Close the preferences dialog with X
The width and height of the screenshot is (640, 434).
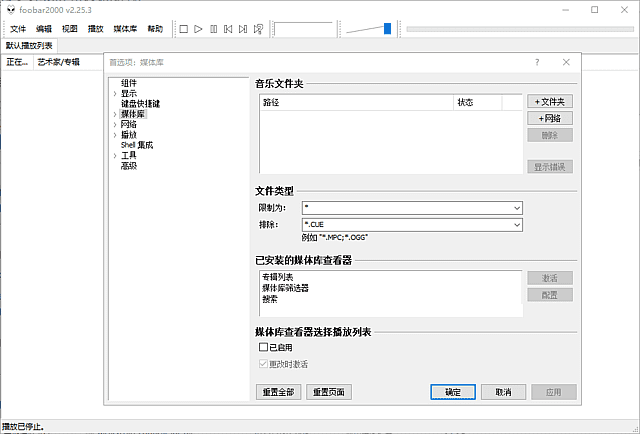[x=566, y=63]
